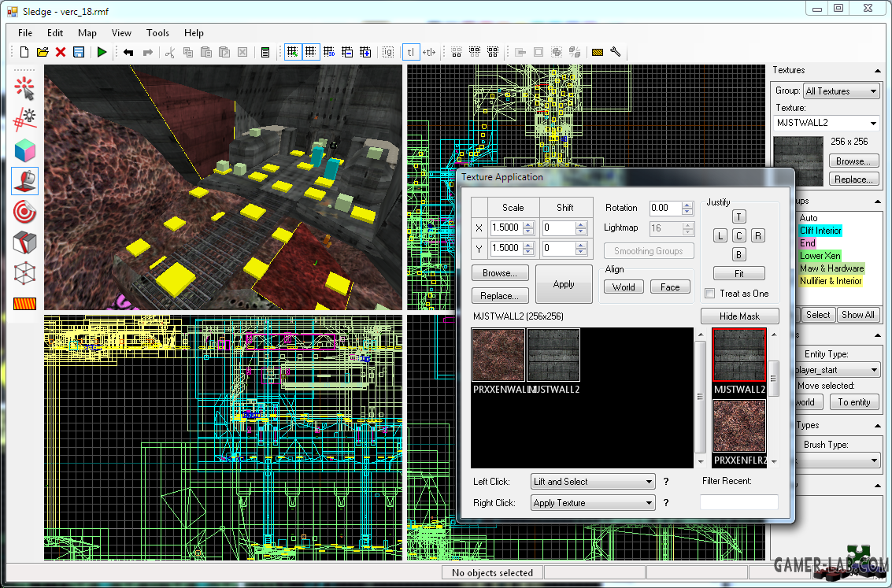Open the Tools menu
Image resolution: width=892 pixels, height=588 pixels.
tap(157, 33)
